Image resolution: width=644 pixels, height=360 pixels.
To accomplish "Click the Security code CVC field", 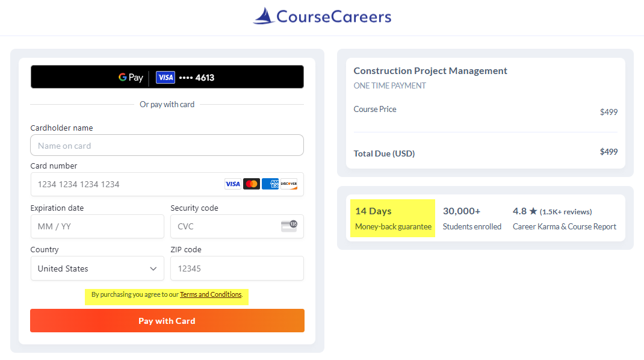I will tap(223, 226).
